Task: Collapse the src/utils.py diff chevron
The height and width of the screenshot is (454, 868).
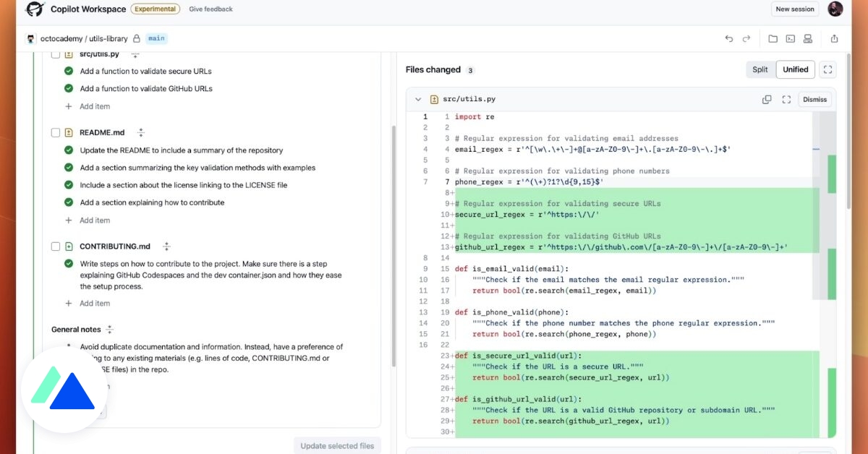Action: click(418, 99)
